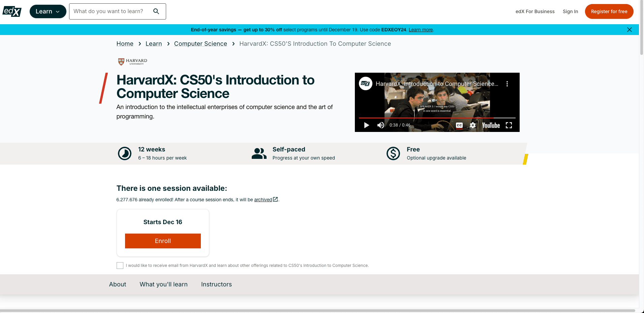Click the Self-paced heading
Image resolution: width=644 pixels, height=313 pixels.
289,149
